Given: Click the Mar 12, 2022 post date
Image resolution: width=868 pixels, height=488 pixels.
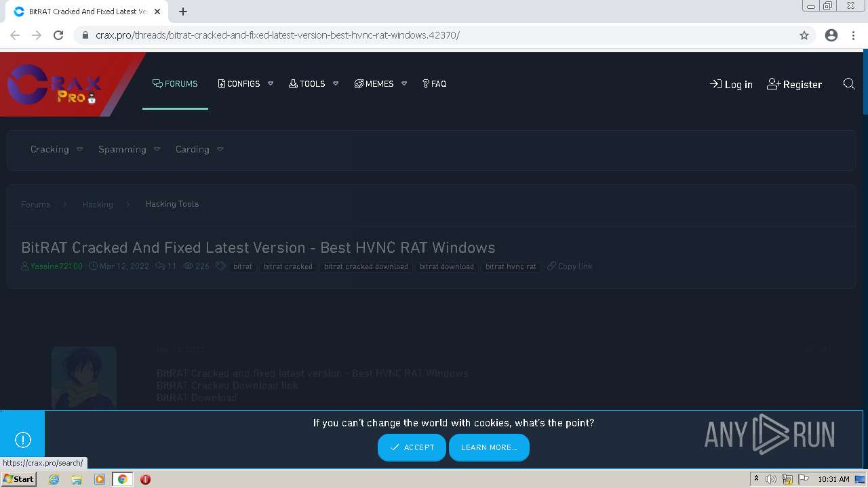Looking at the screenshot, I should pos(124,266).
